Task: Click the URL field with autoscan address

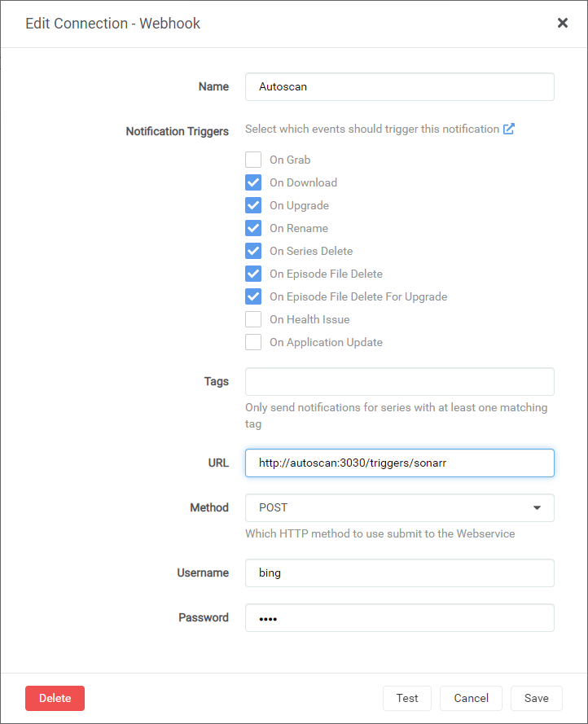Action: [399, 463]
